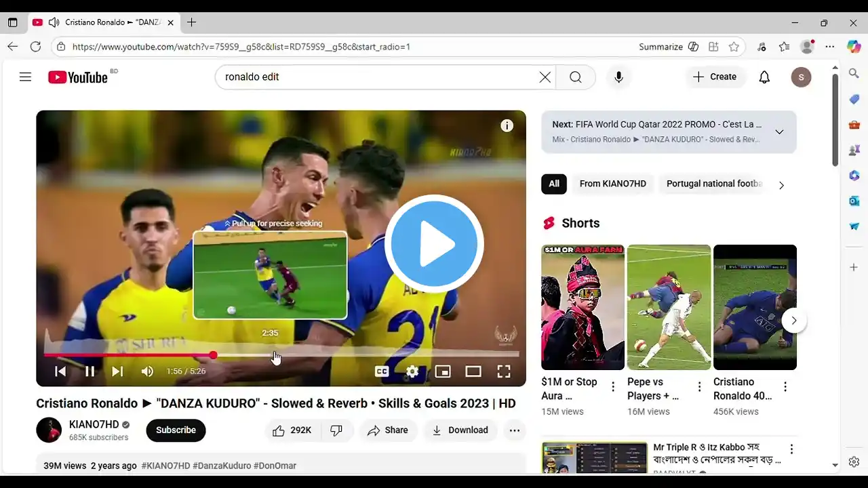Click the red progress scrubber handle

(213, 354)
